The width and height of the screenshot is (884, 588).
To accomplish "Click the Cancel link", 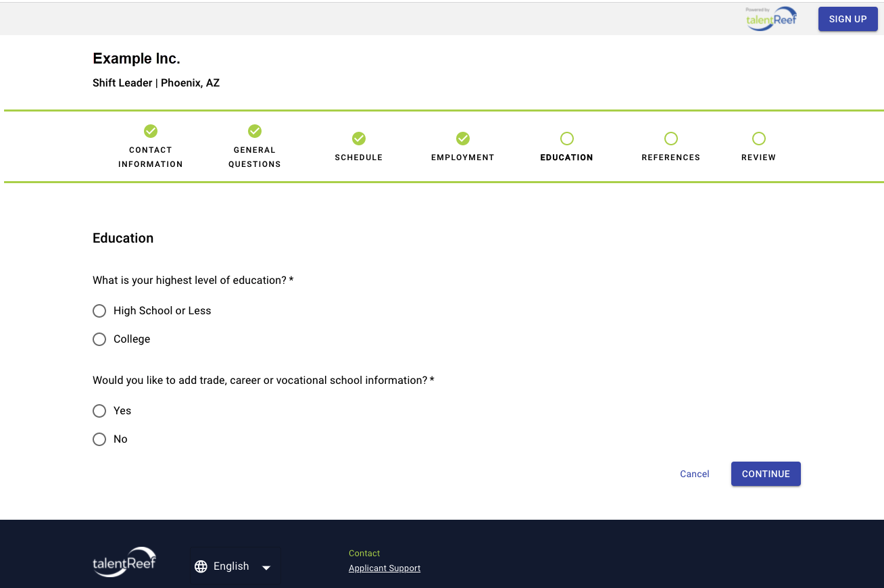I will (695, 474).
